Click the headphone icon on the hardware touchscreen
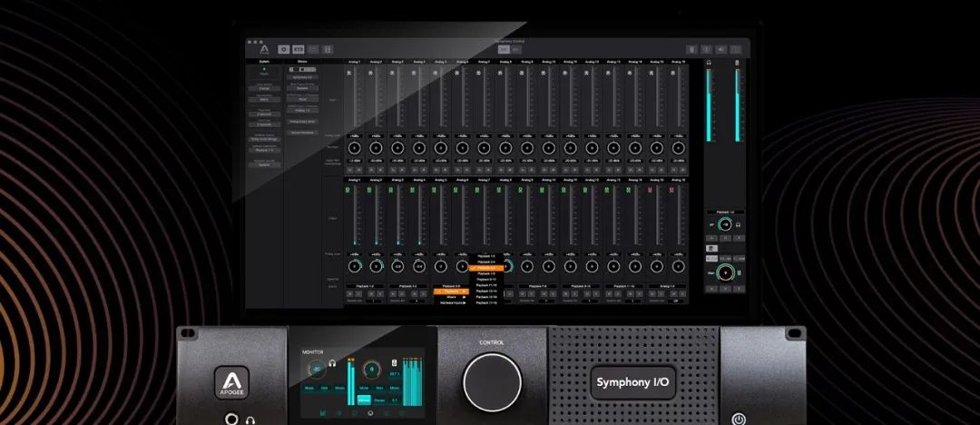 tap(333, 364)
